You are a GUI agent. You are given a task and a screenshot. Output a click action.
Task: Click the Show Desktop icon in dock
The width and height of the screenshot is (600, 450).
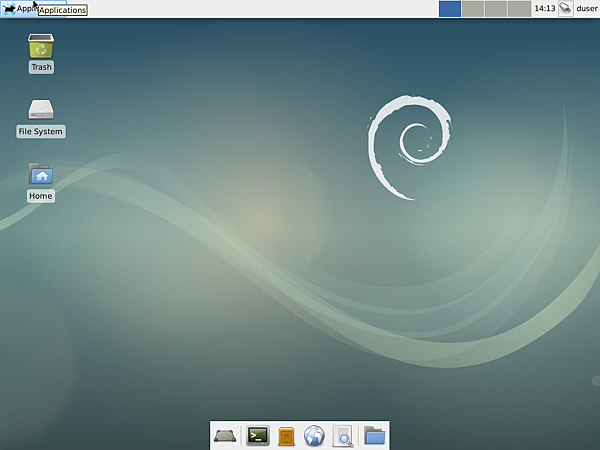click(225, 436)
